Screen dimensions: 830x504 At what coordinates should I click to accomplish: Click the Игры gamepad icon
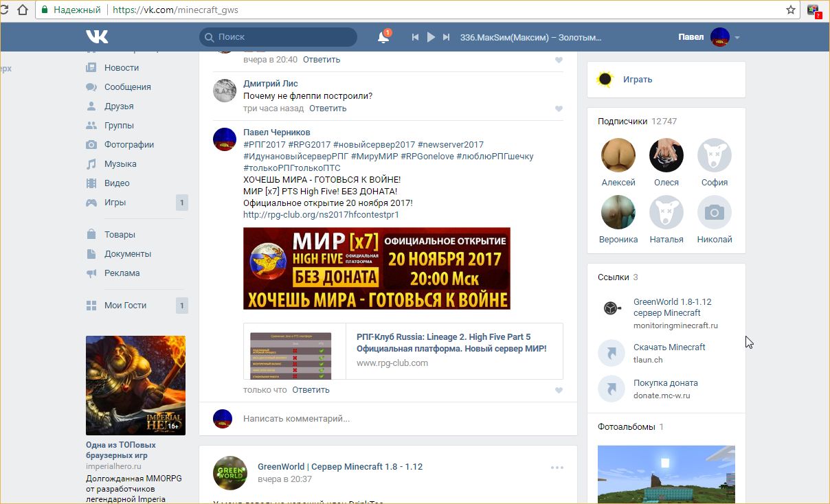(91, 203)
